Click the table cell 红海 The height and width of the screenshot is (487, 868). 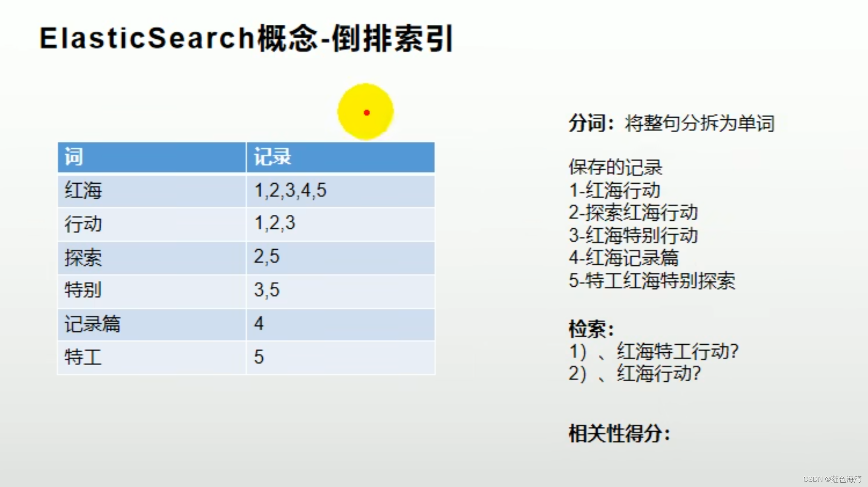click(152, 190)
